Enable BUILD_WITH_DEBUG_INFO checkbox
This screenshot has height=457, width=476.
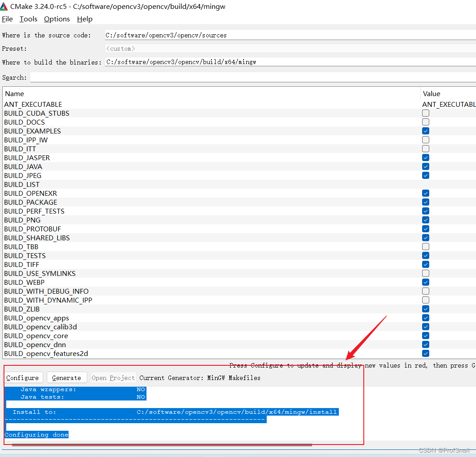426,291
